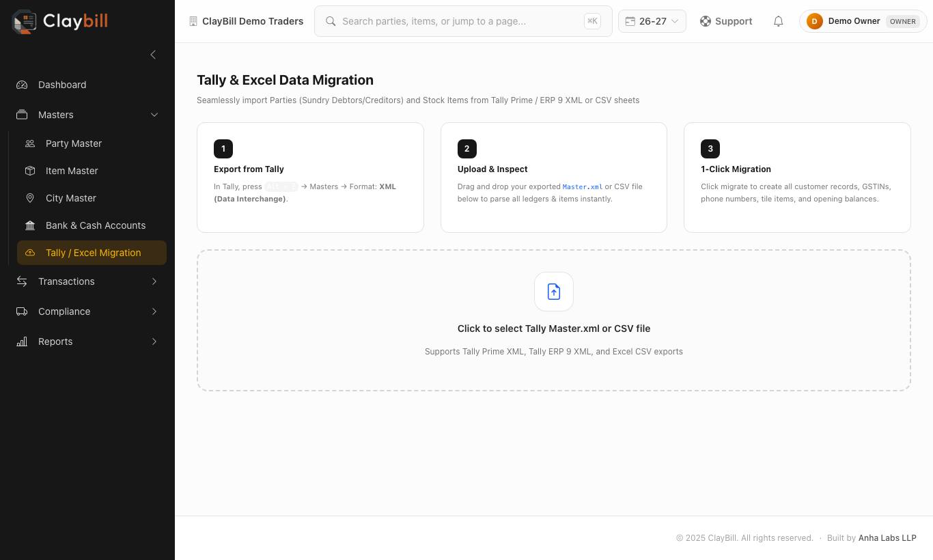Click the City Master location pin icon
The height and width of the screenshot is (560, 933).
click(30, 198)
